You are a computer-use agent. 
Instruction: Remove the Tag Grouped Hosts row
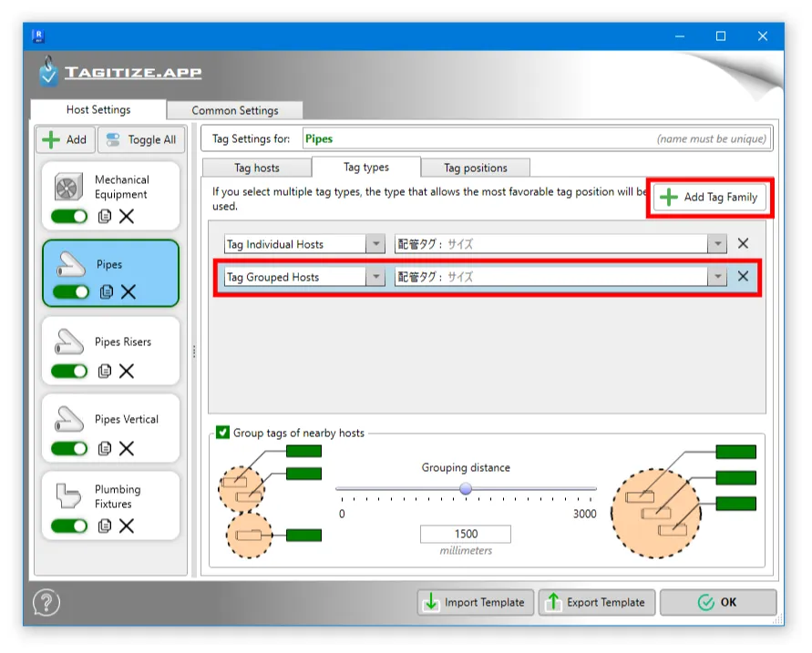pos(743,277)
